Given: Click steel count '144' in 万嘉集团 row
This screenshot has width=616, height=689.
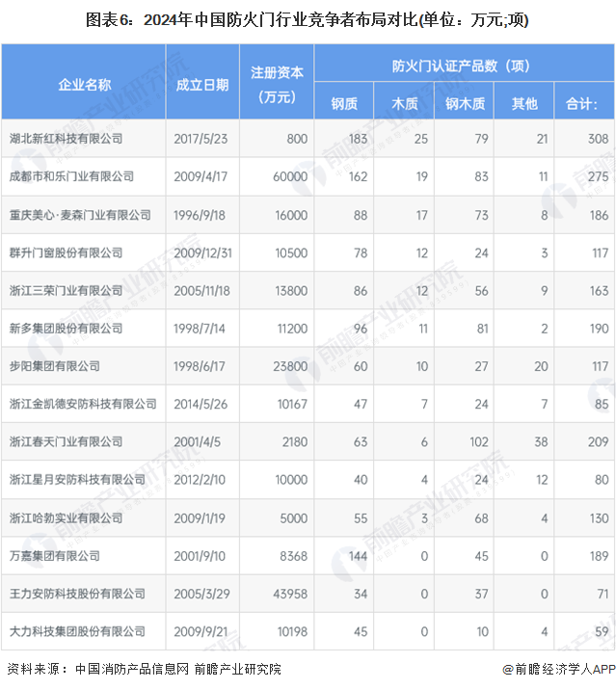Looking at the screenshot, I should pyautogui.click(x=358, y=556).
